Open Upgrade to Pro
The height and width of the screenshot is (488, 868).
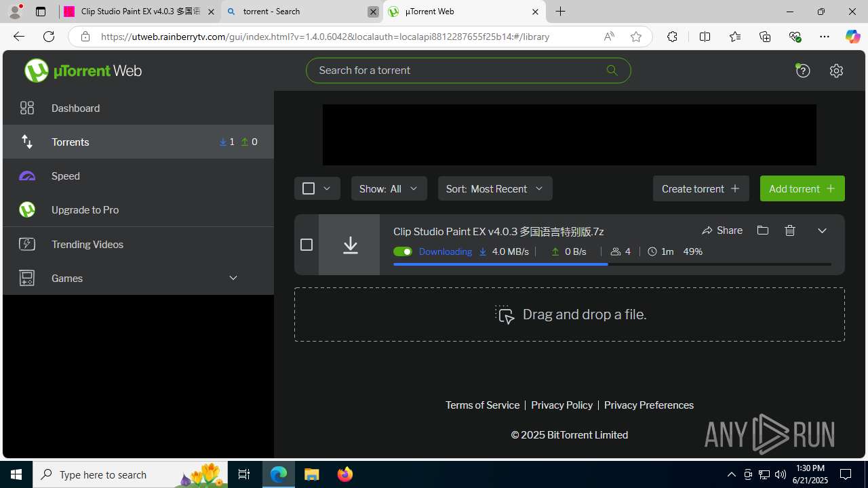pyautogui.click(x=138, y=209)
